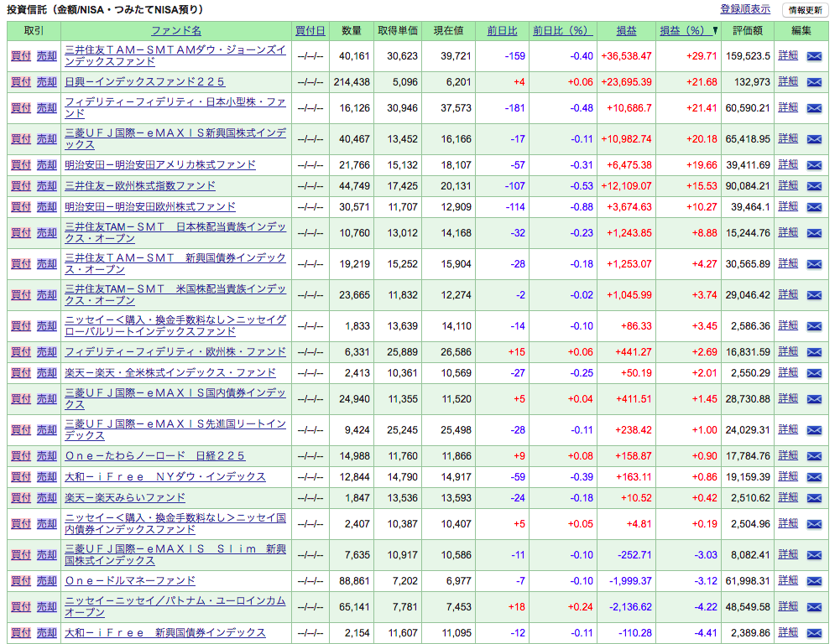Image resolution: width=840 pixels, height=644 pixels.
Task: Sort table by 前日比（％） header
Action: pos(561,31)
